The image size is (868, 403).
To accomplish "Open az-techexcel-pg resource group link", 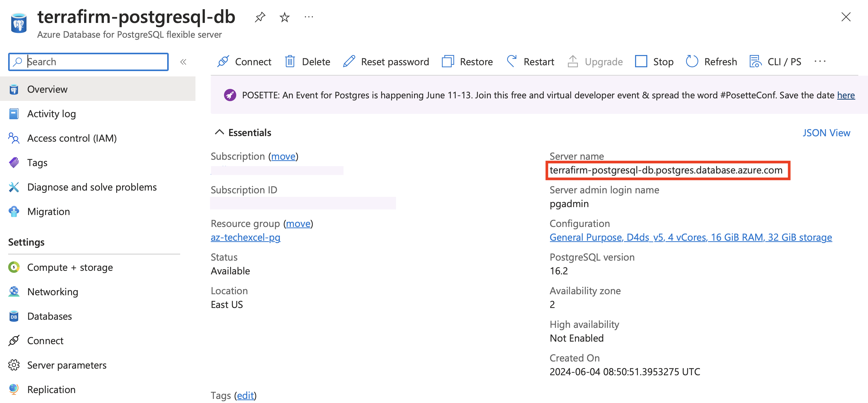I will [x=245, y=238].
